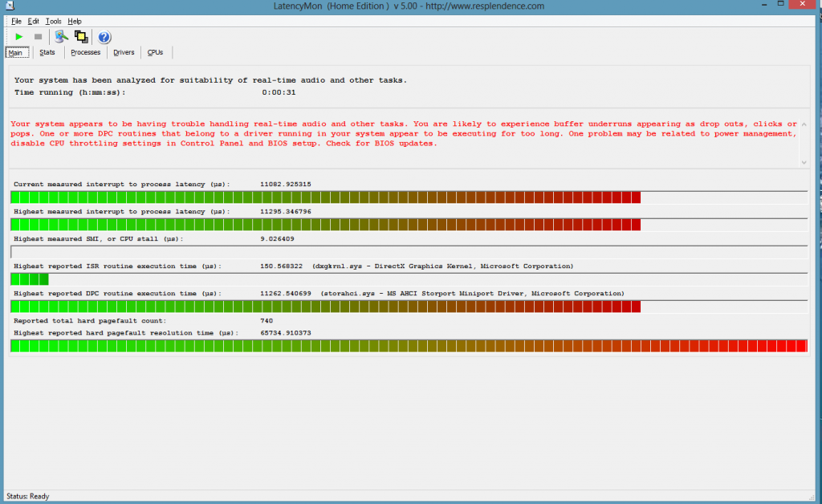Viewport: 822px width, 504px height.
Task: Click 'Reported total hard pagefault count:' label
Action: (90, 321)
